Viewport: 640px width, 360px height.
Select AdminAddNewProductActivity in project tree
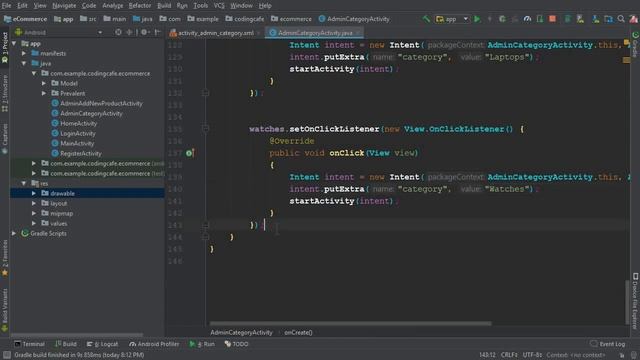[x=101, y=103]
